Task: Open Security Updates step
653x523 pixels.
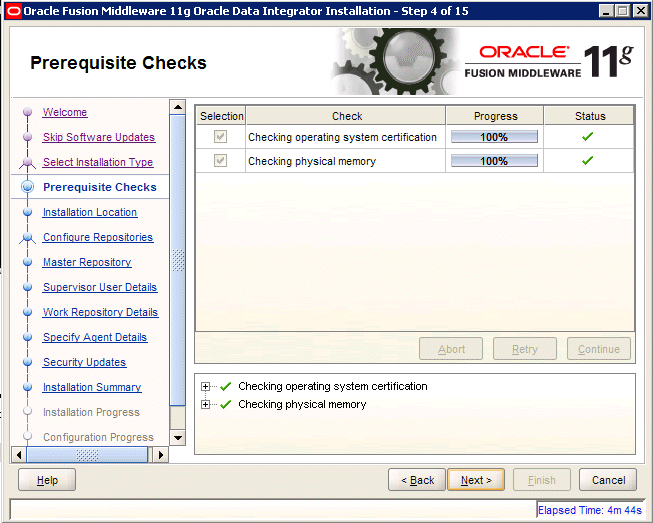Action: coord(85,362)
